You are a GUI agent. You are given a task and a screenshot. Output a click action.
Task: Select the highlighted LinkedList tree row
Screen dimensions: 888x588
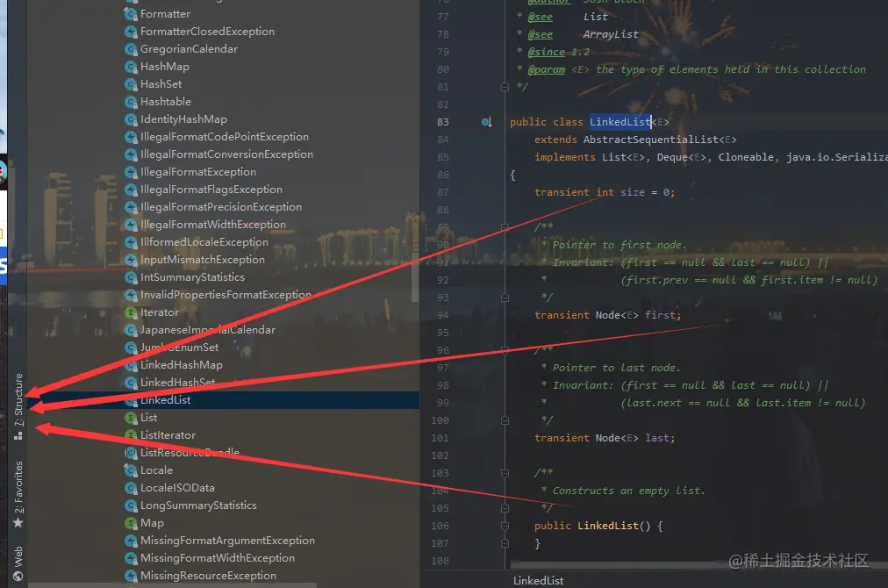pos(224,400)
